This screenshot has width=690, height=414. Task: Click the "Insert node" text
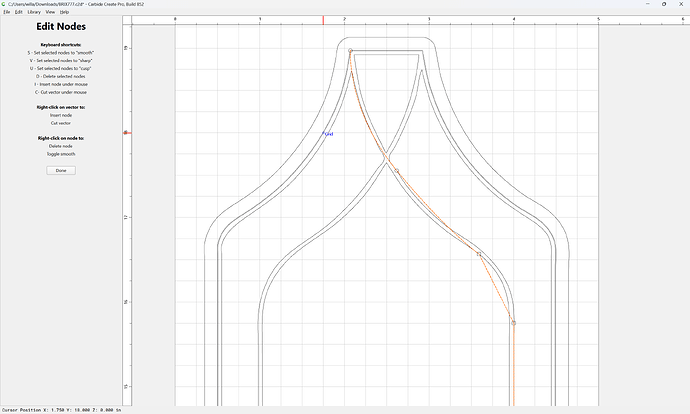(61, 115)
